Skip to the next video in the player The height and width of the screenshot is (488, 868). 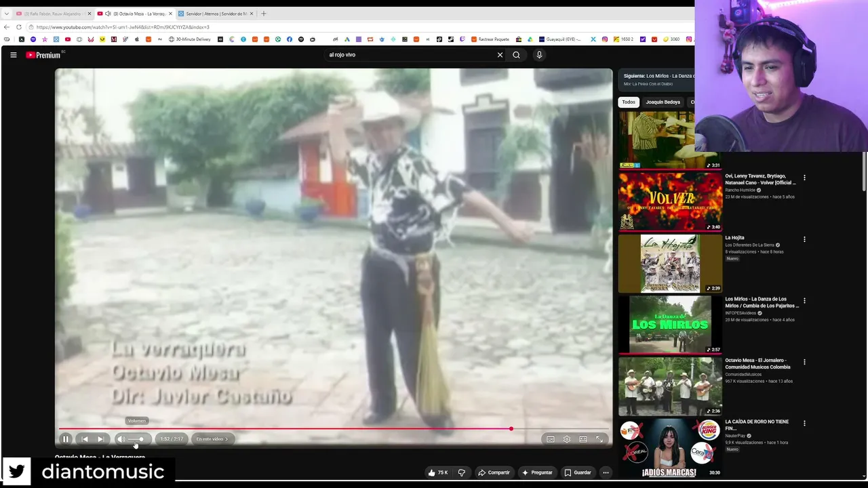(100, 439)
